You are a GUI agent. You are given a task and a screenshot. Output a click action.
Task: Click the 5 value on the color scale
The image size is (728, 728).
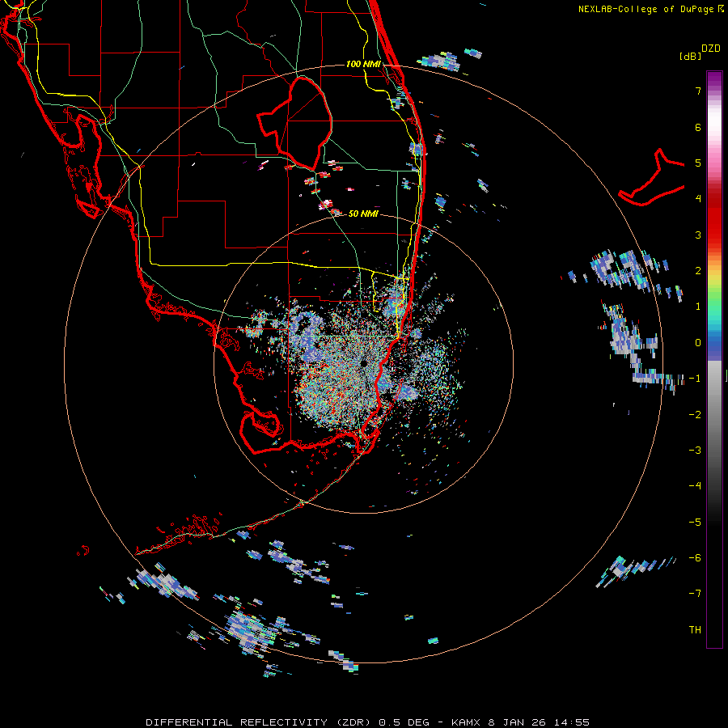698,163
